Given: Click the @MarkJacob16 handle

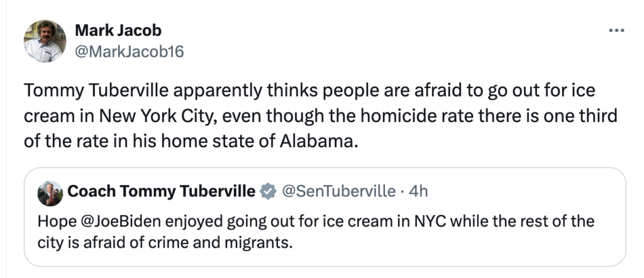Looking at the screenshot, I should [130, 52].
